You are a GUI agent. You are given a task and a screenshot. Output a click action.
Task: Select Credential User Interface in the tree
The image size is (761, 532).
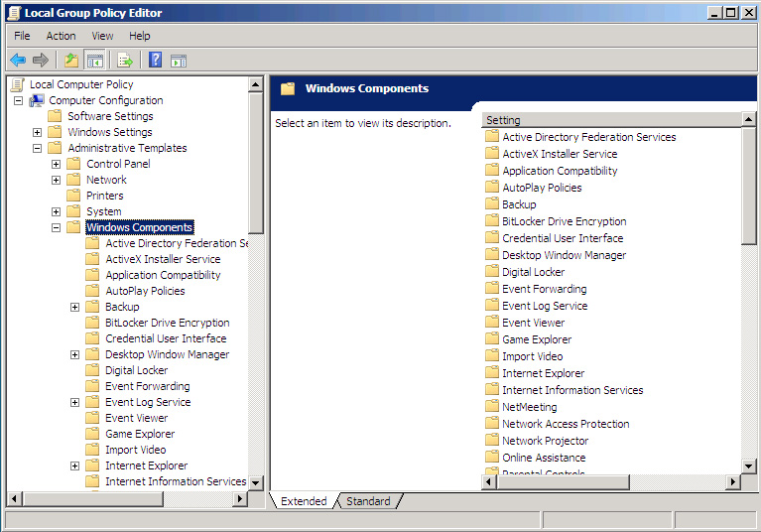coord(166,338)
